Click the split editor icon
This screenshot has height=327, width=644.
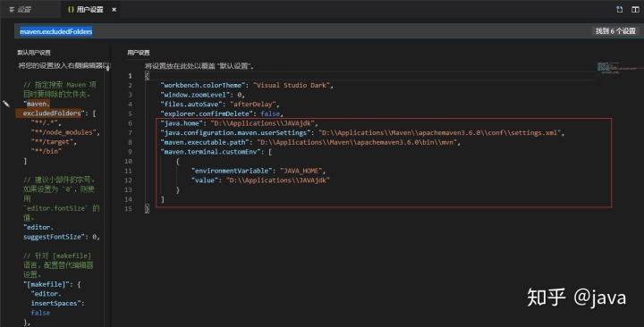pyautogui.click(x=635, y=10)
